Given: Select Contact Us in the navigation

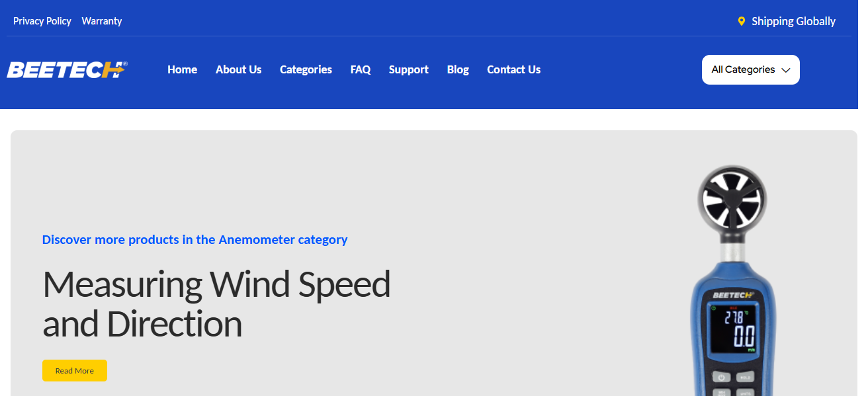Looking at the screenshot, I should [x=513, y=69].
